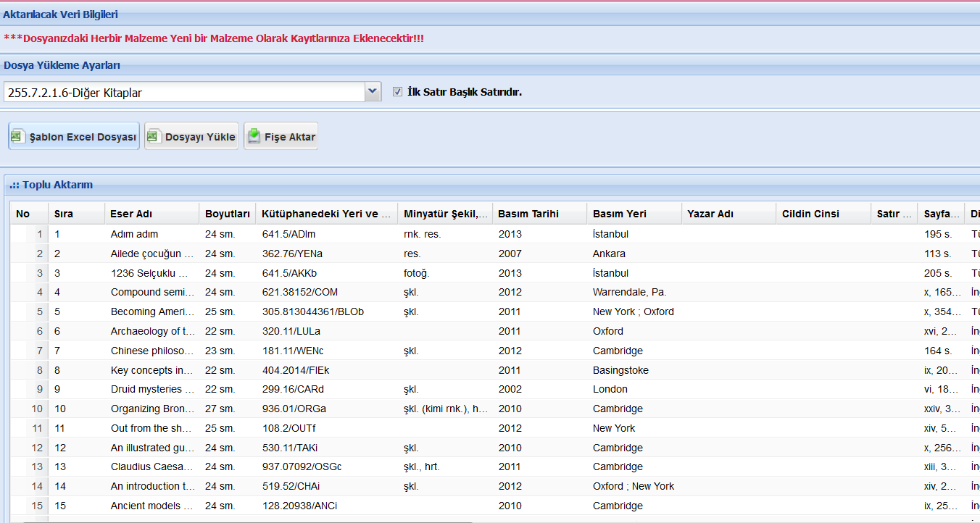Viewport: 980px width, 523px height.
Task: Toggle İlk Satır Başlık Satırıdır checkbox
Action: click(x=397, y=92)
